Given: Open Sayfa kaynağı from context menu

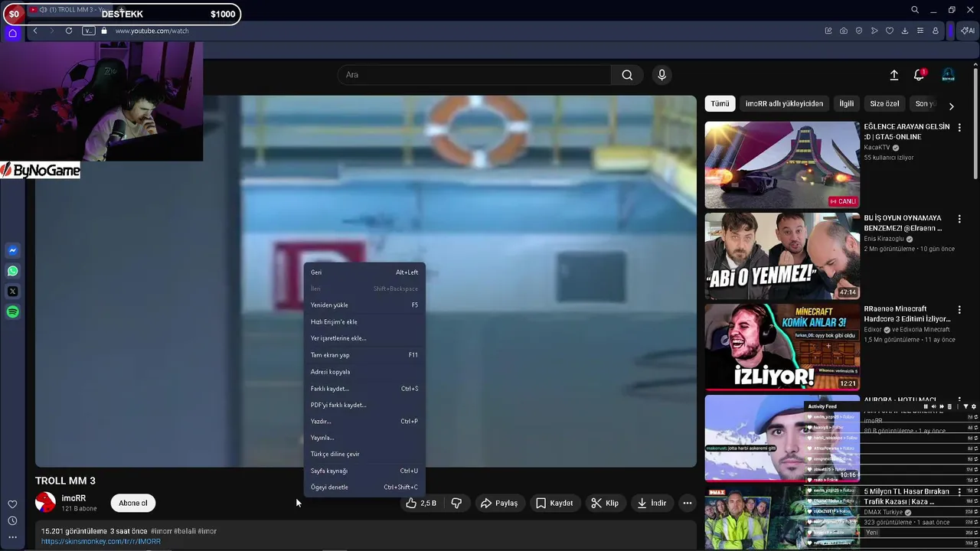Looking at the screenshot, I should (x=364, y=471).
